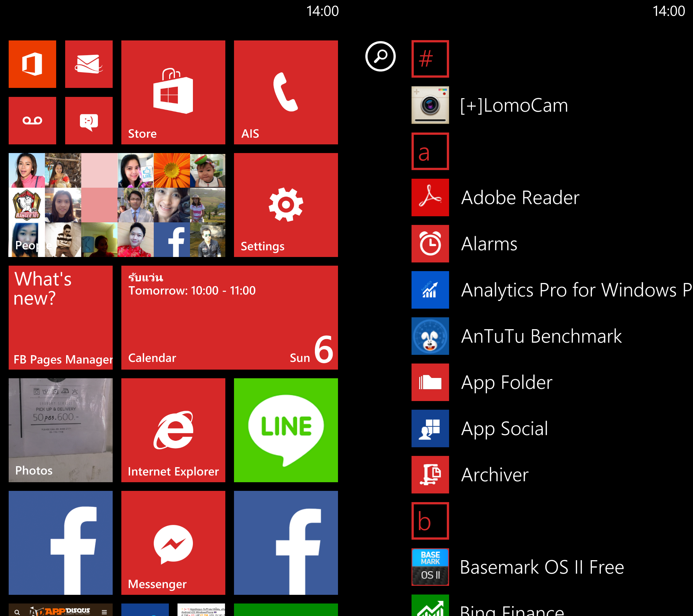
Task: Open the Bing Finance icon
Action: (x=430, y=605)
